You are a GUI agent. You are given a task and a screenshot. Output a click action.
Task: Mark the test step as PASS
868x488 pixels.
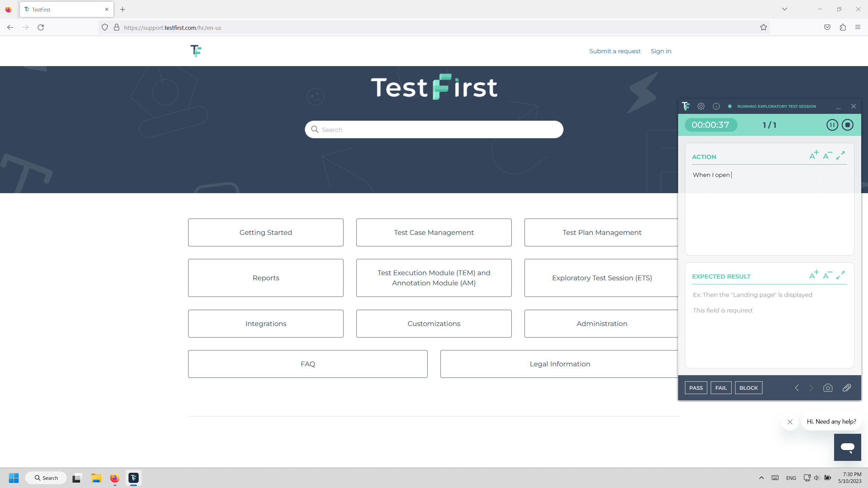(696, 388)
